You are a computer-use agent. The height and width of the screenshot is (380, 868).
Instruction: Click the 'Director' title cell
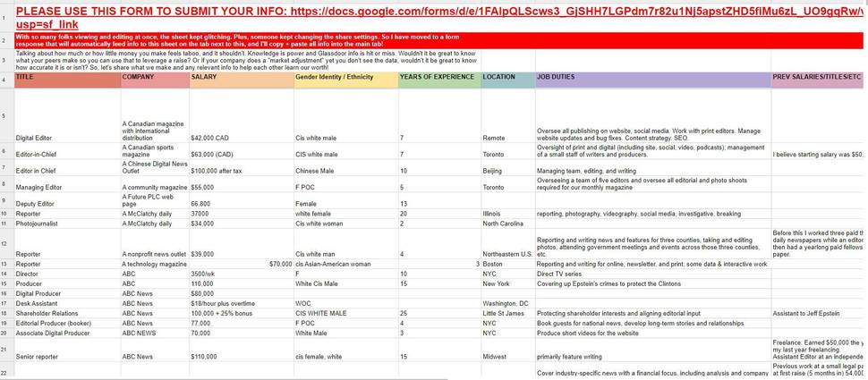click(x=67, y=274)
